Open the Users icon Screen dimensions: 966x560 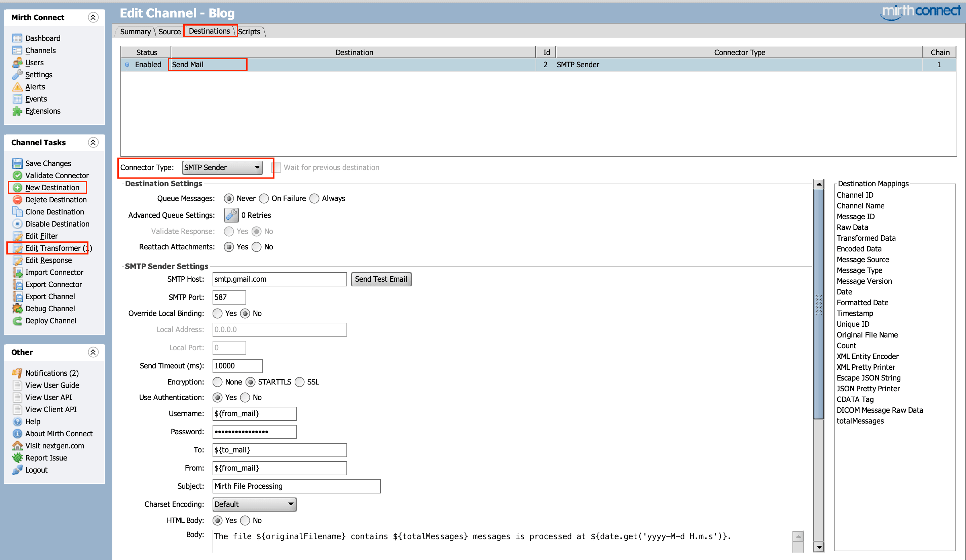[17, 63]
